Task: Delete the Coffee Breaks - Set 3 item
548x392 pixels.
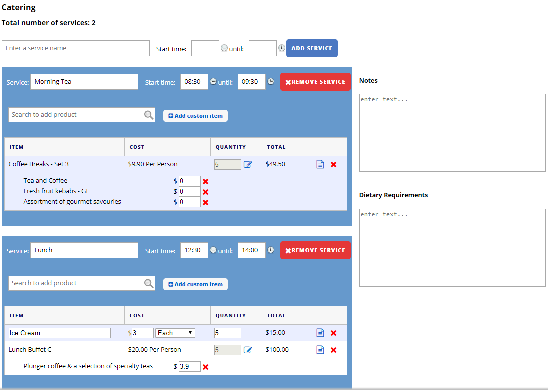Action: (x=334, y=164)
